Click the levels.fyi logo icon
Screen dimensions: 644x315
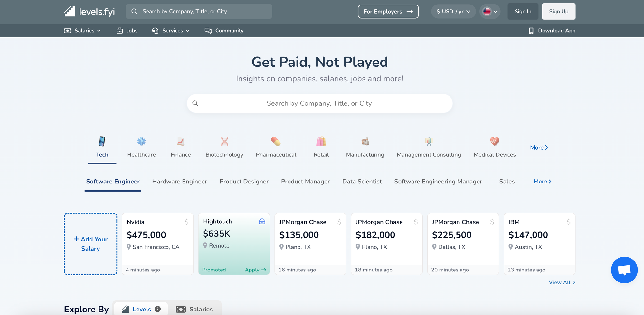coord(70,11)
